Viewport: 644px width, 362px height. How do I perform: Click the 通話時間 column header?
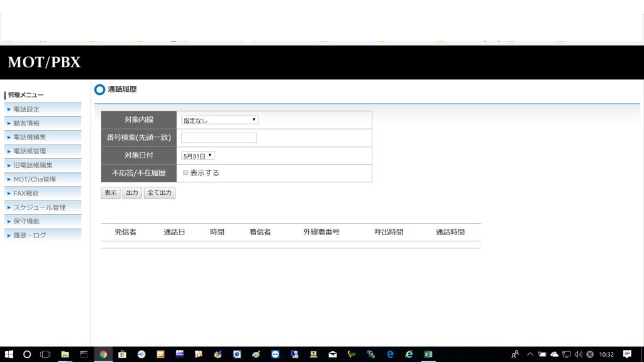450,232
